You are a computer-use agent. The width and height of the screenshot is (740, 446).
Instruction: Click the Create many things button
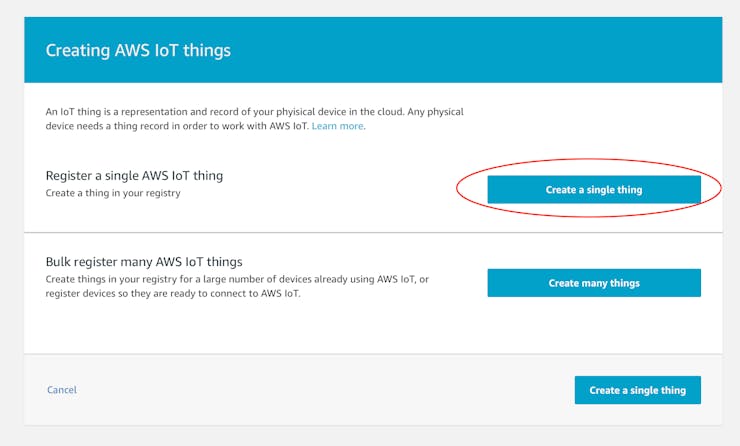tap(594, 283)
